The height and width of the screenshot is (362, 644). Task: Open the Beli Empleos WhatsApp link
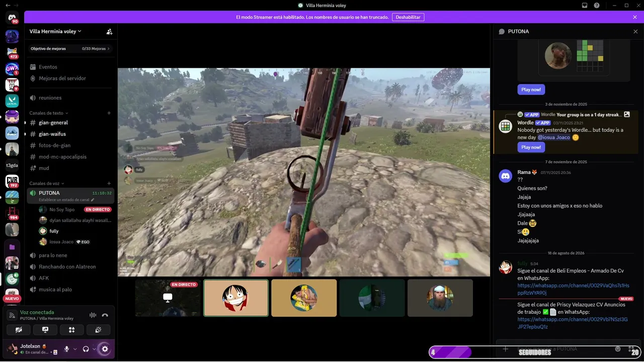573,289
